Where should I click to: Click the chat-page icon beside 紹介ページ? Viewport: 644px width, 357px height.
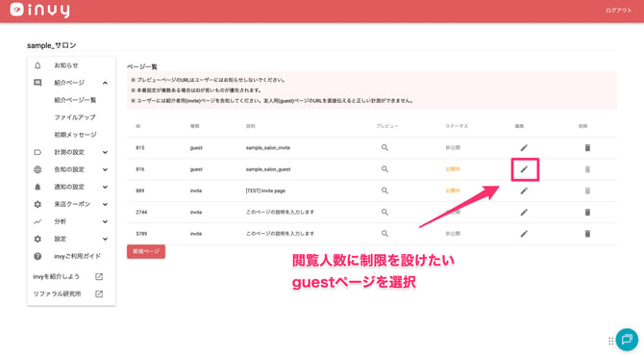[37, 83]
